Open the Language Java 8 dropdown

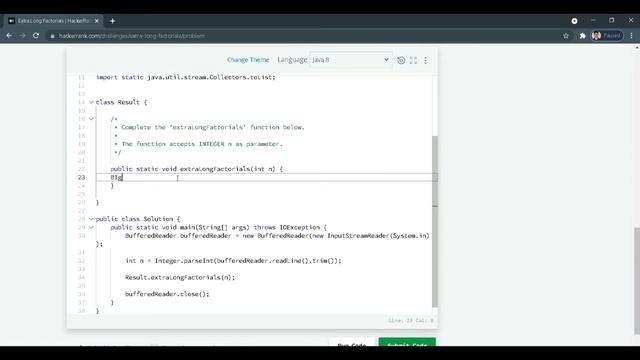click(x=351, y=60)
